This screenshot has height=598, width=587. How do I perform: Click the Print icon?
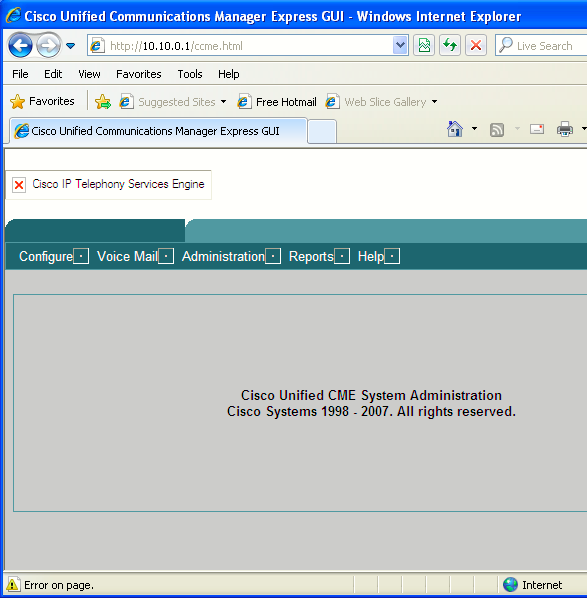point(564,129)
